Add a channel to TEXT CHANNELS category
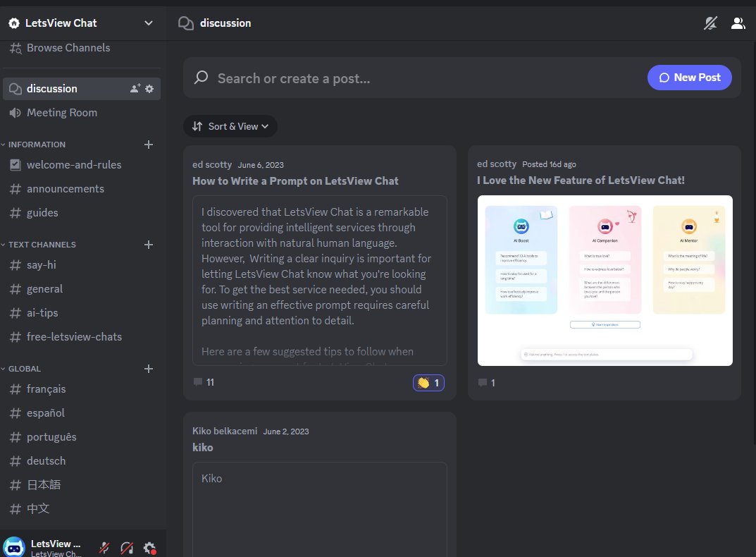The height and width of the screenshot is (557, 756). click(x=149, y=245)
